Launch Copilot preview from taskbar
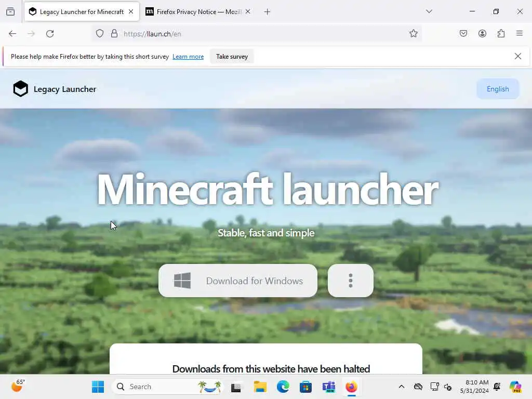The image size is (532, 399). point(516,387)
